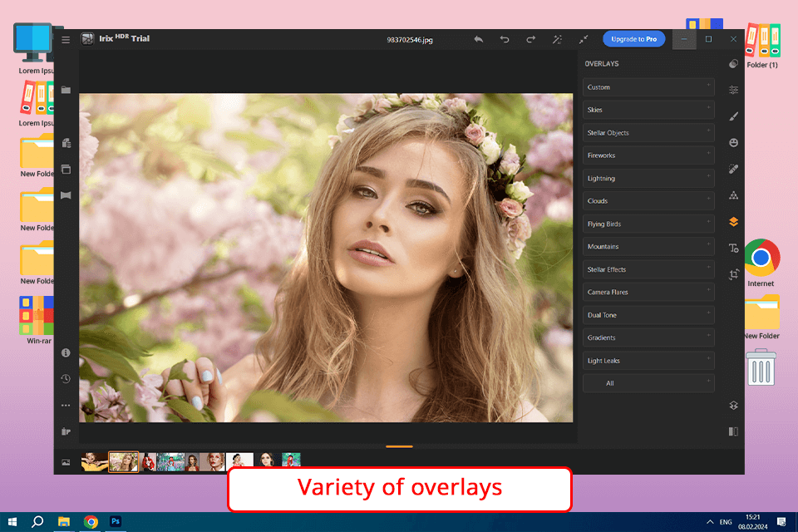Open the Light Leaks overlay list
798x532 pixels.
point(648,361)
